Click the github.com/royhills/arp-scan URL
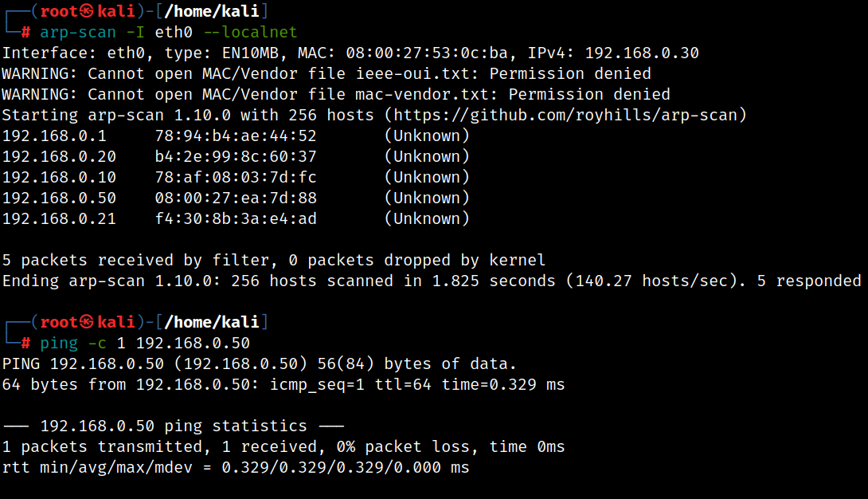 point(565,116)
